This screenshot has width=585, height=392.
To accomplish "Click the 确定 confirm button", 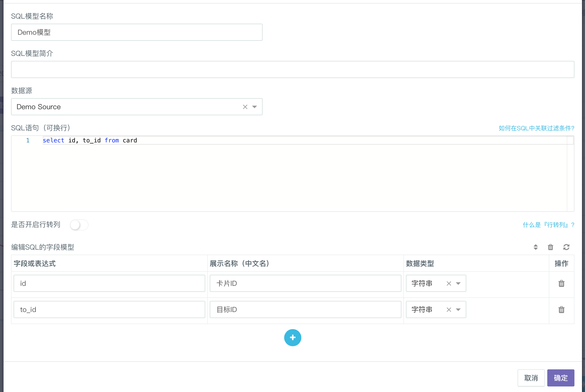I will [561, 378].
